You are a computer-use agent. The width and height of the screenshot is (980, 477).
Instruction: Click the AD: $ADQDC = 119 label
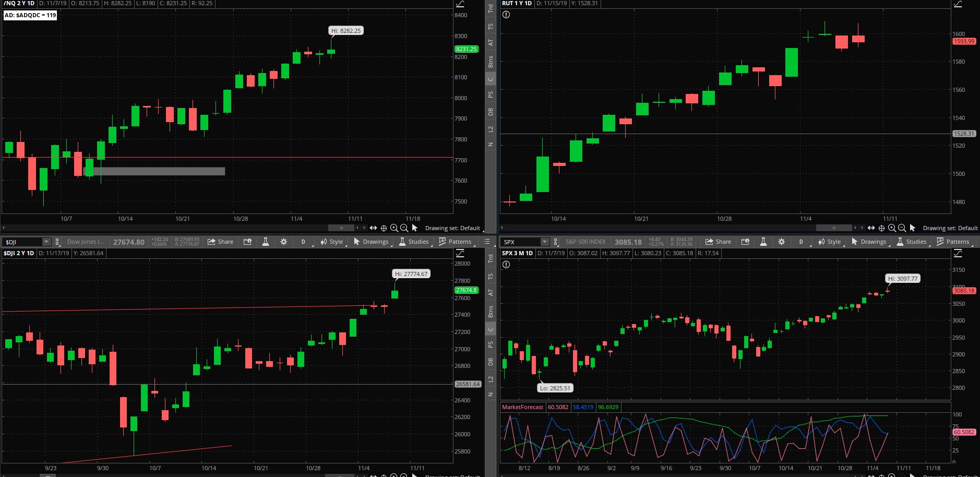[x=30, y=15]
